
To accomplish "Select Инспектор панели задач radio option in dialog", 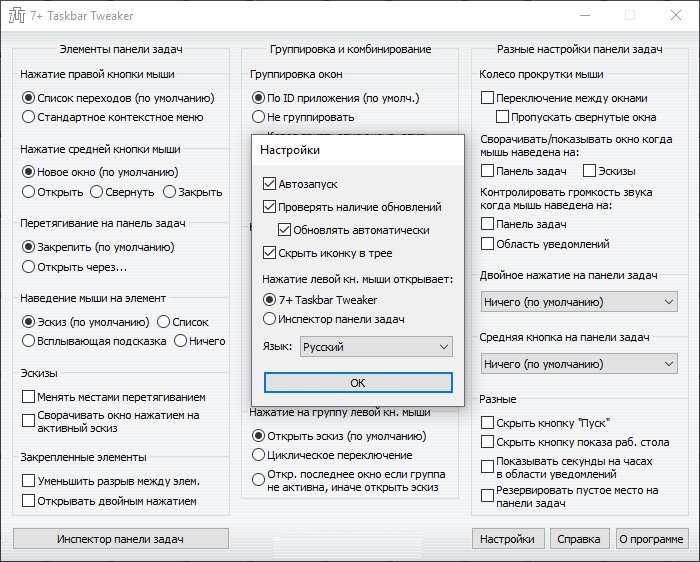I will tap(269, 318).
